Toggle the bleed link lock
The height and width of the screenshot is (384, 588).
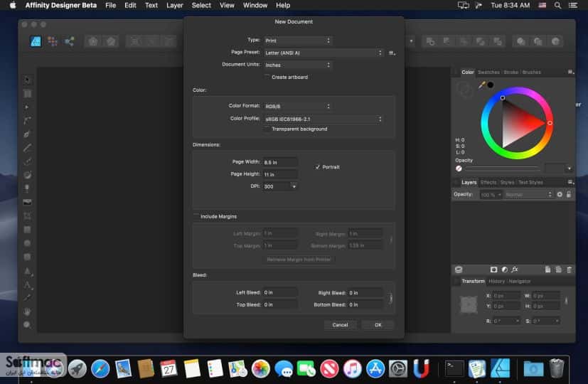pyautogui.click(x=391, y=299)
